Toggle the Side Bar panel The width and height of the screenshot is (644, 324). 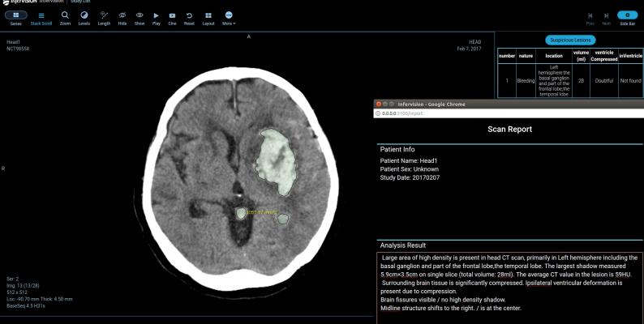coord(628,18)
